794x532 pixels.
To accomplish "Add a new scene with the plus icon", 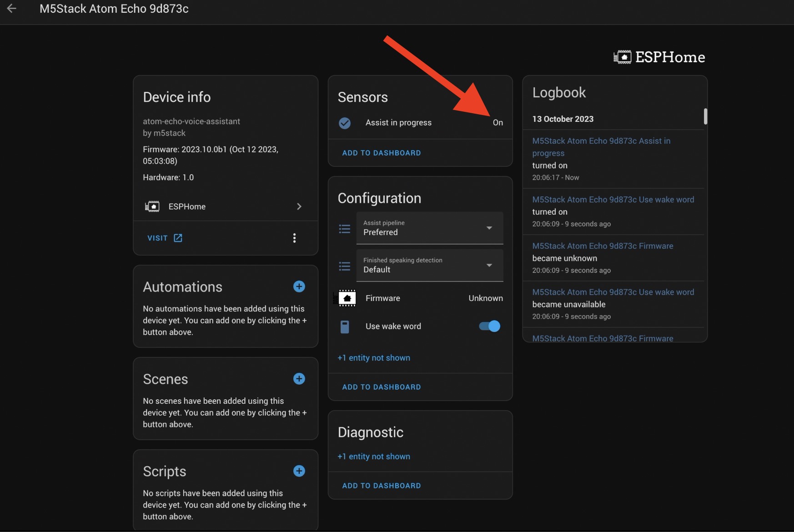I will [299, 379].
